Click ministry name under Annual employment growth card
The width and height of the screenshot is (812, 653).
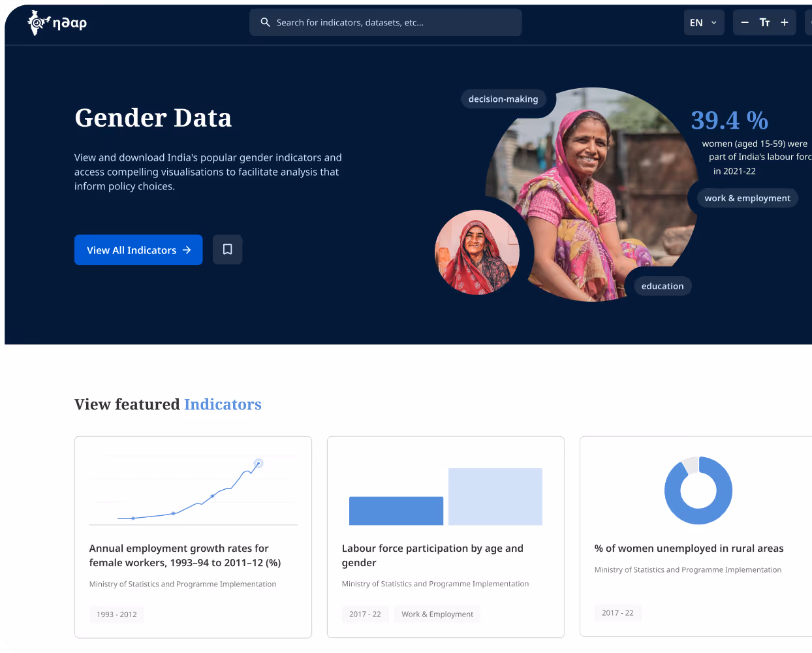point(183,584)
